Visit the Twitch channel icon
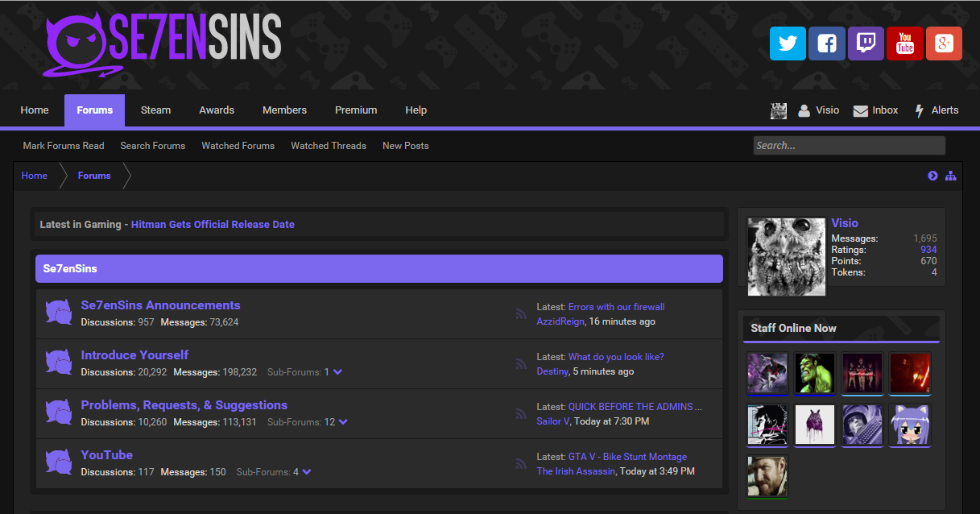Screen dimensions: 980x514 point(866,44)
